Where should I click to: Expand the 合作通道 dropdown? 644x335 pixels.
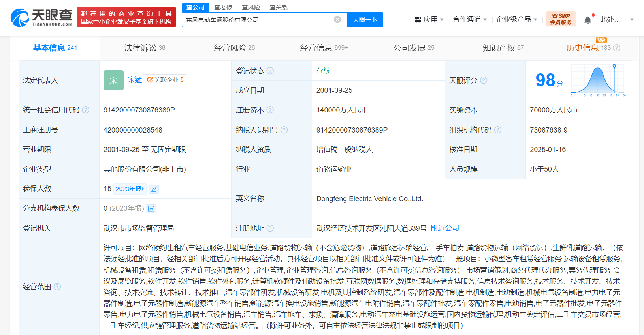click(469, 19)
